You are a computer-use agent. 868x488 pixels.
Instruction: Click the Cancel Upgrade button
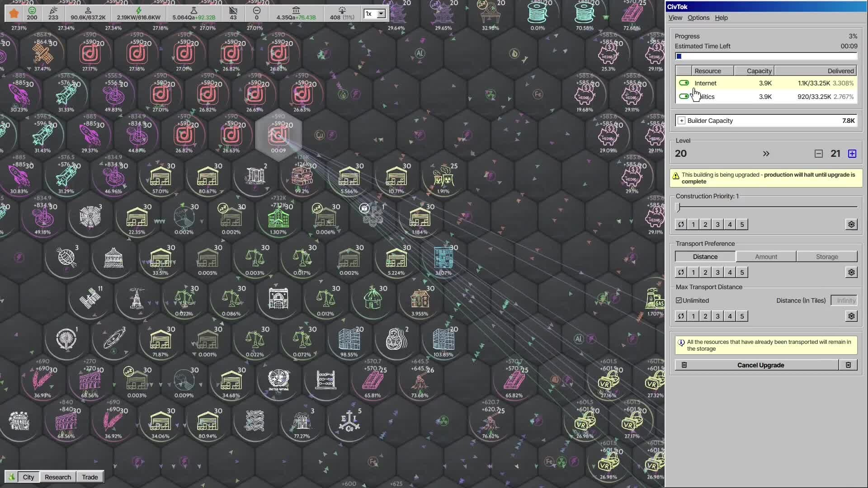[x=760, y=365]
